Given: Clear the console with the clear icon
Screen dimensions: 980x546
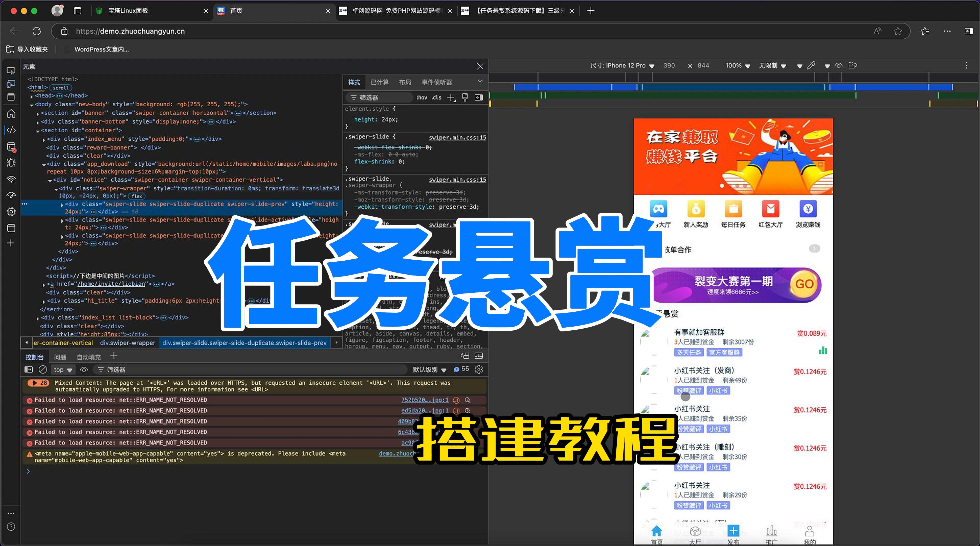Looking at the screenshot, I should 43,370.
